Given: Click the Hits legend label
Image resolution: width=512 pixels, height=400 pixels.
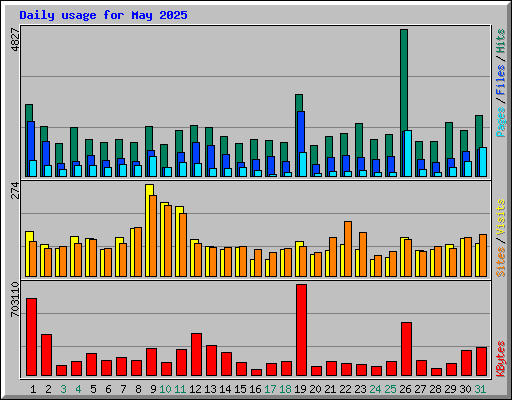Looking at the screenshot, I should [x=500, y=41].
